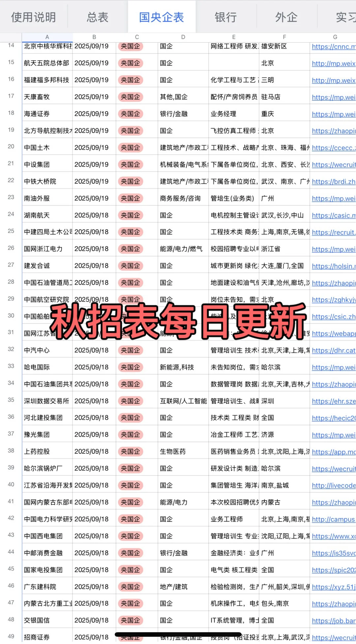Open the 国家电投集团 spic link
This screenshot has width=356, height=644.
pyautogui.click(x=334, y=570)
